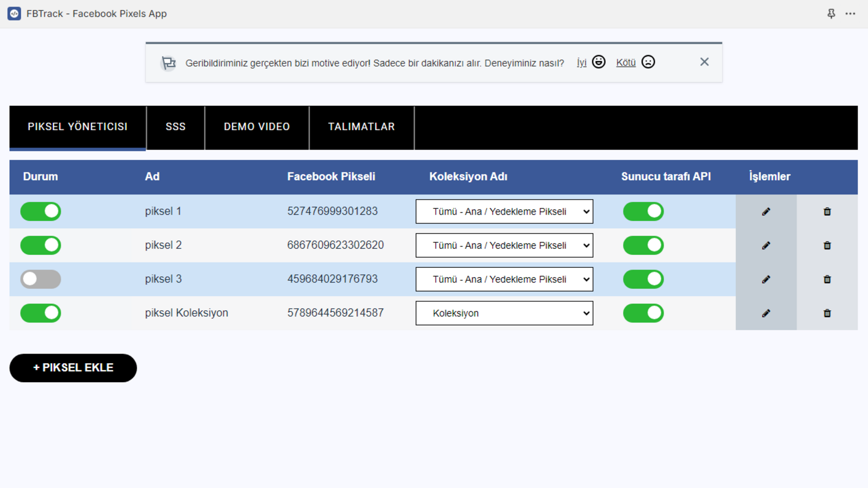868x488 pixels.
Task: Enable the Durum toggle for piksel 3
Action: pyautogui.click(x=41, y=279)
